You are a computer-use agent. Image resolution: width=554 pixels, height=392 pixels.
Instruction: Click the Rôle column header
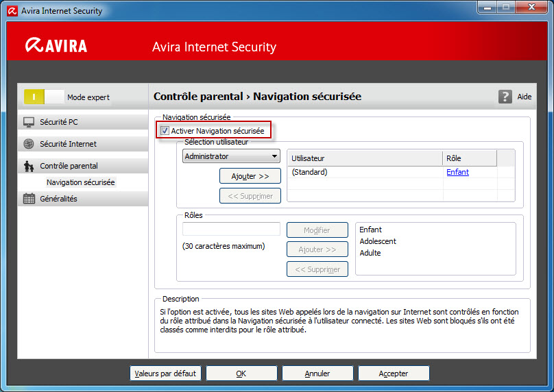point(470,158)
